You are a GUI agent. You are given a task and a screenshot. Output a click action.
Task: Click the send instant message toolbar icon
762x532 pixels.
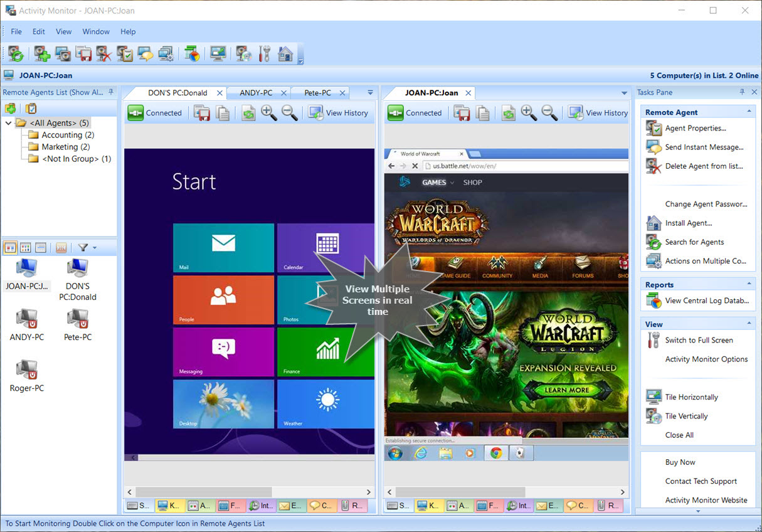click(x=145, y=54)
